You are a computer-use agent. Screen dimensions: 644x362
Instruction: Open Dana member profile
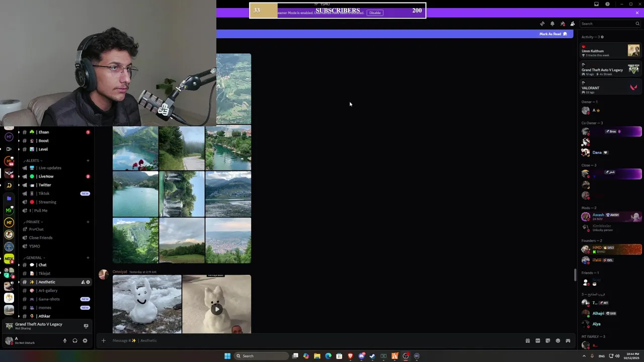click(x=610, y=152)
